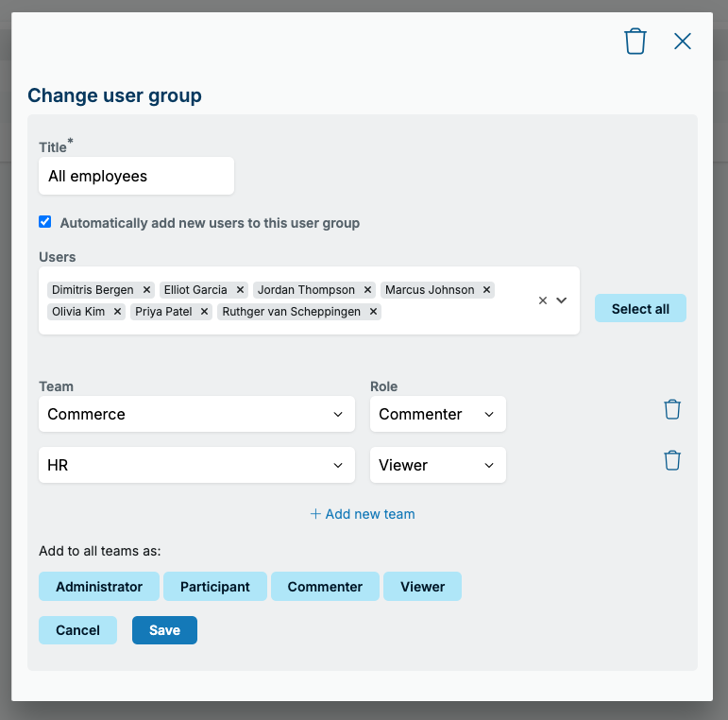Save the user group changes
Viewport: 728px width, 720px height.
164,630
